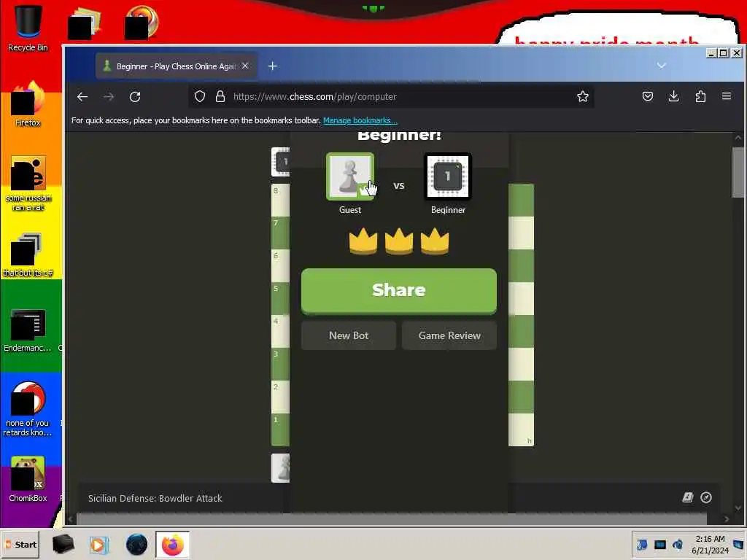Select the ChomikBox desktop icon
Image resolution: width=747 pixels, height=560 pixels.
(x=28, y=478)
